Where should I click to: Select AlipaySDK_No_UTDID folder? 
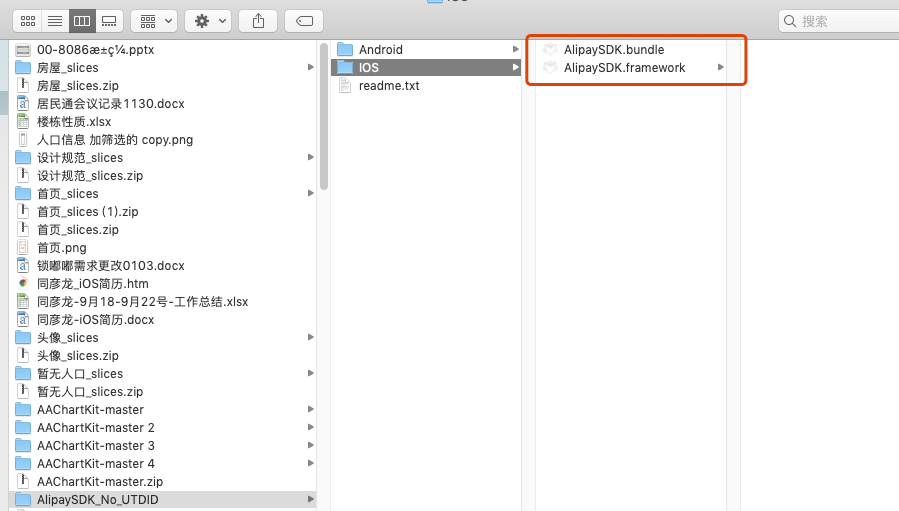tap(163, 500)
